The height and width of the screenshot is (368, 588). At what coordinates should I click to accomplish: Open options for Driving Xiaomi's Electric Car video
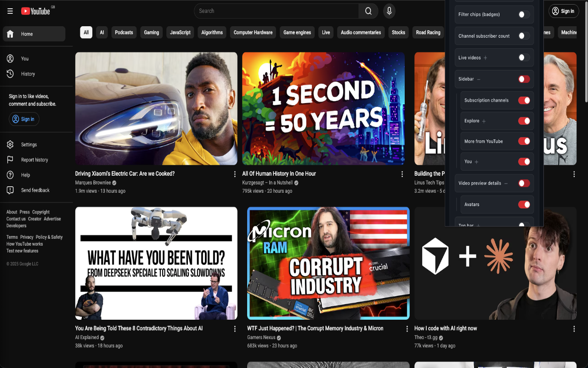tap(235, 174)
